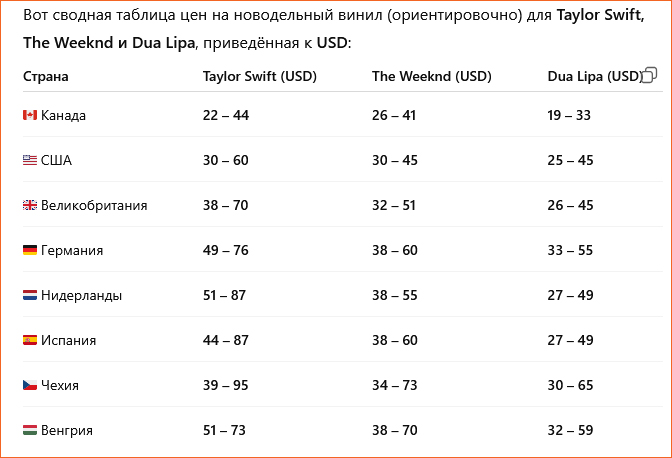Click Taylor Swift price for США
The image size is (672, 458).
pos(226,160)
